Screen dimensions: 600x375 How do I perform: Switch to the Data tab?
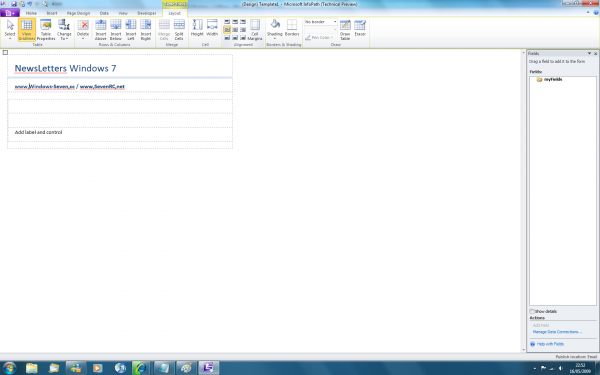tap(104, 13)
